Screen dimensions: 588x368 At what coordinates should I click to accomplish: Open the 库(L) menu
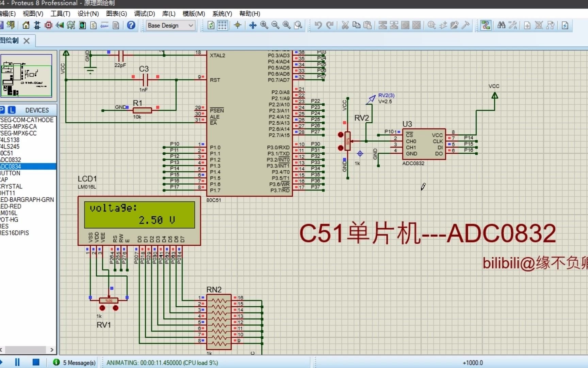click(x=169, y=14)
